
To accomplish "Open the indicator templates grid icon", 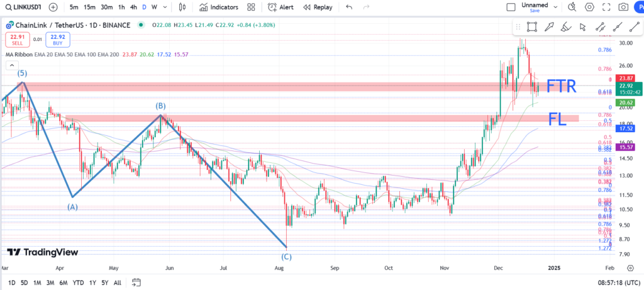I will click(x=251, y=8).
